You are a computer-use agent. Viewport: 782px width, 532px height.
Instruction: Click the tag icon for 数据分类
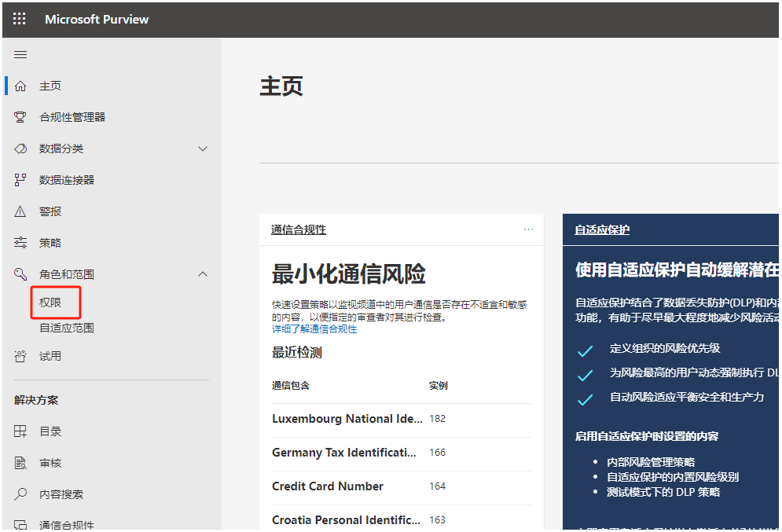pos(20,149)
